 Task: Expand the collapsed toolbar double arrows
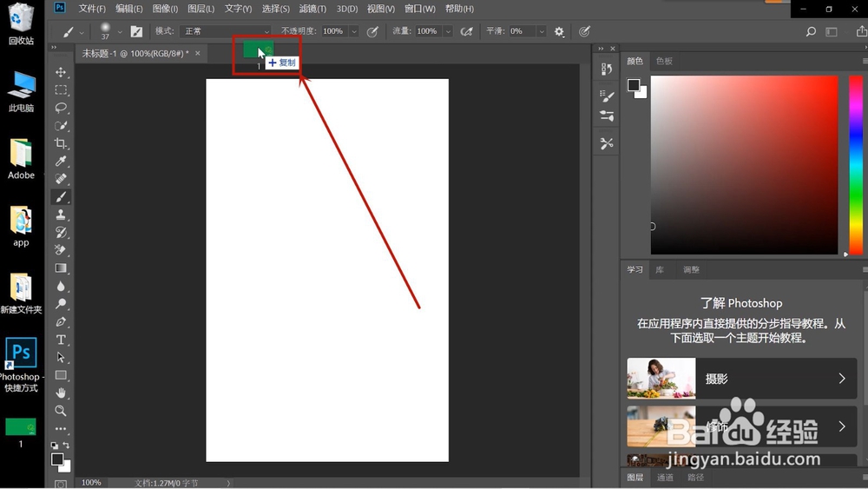tap(54, 48)
